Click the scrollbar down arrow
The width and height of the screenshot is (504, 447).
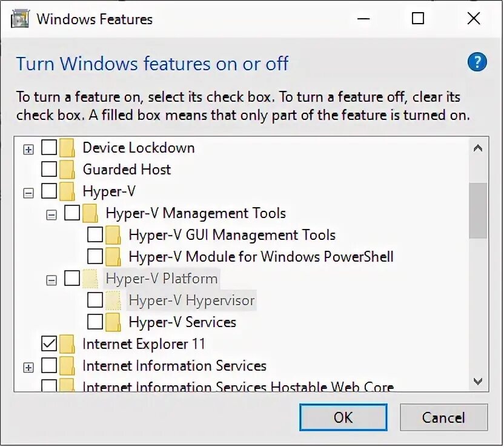click(x=478, y=381)
